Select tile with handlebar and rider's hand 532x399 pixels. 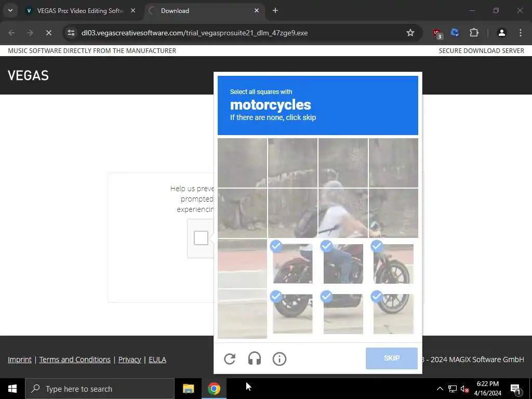[394, 213]
